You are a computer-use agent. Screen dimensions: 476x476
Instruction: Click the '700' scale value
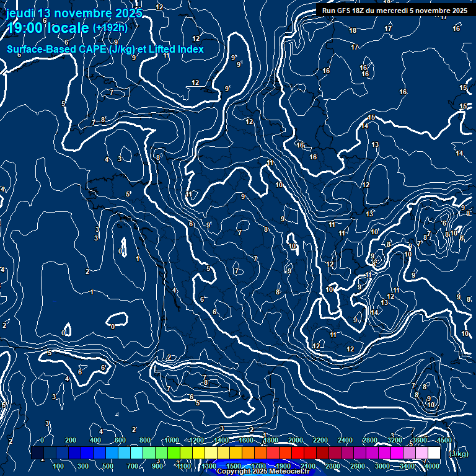pyautogui.click(x=133, y=466)
